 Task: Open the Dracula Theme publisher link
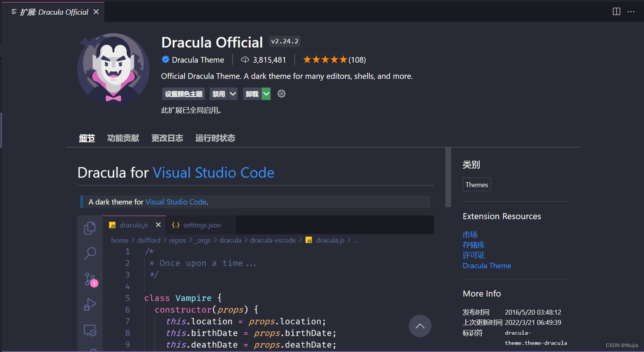click(198, 60)
